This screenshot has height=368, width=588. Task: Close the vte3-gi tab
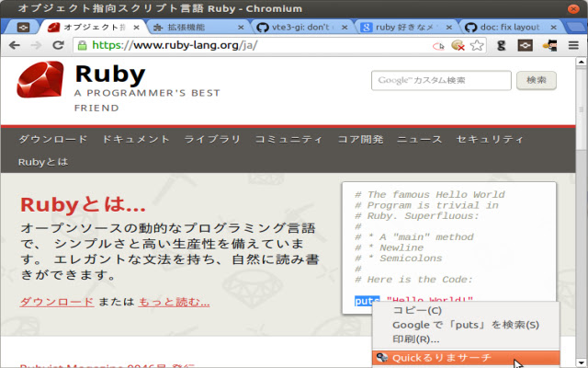[x=345, y=28]
